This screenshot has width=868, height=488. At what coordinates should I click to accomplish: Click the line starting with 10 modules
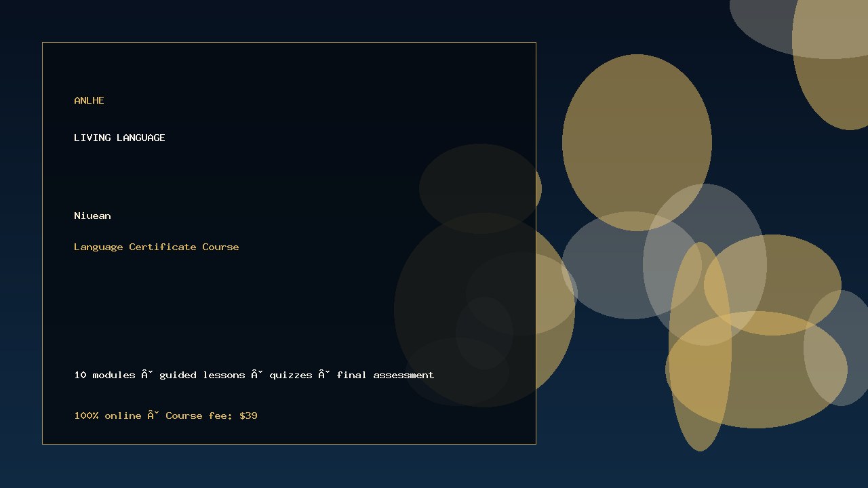[x=254, y=375]
